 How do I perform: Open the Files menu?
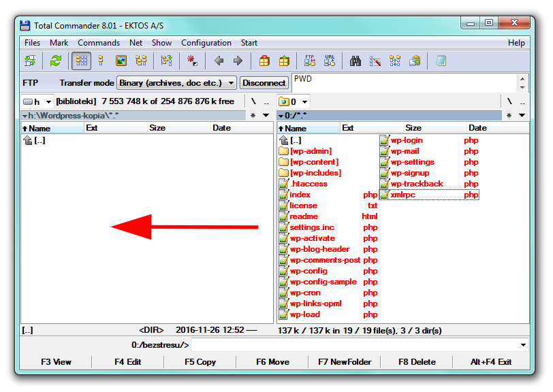coord(33,43)
